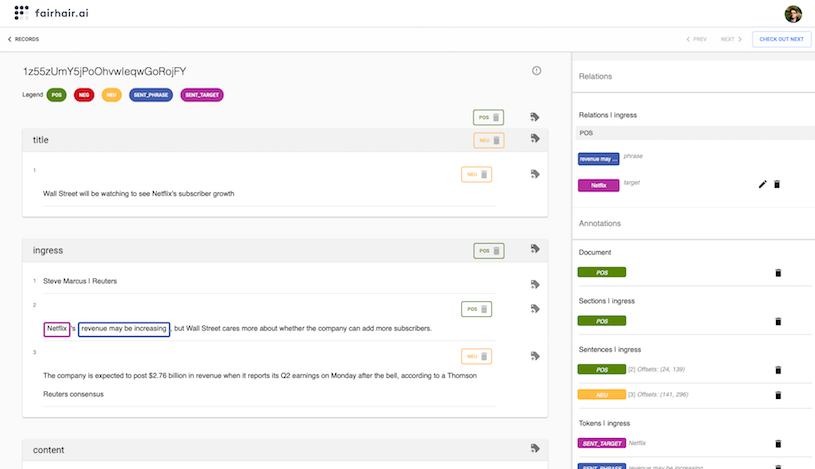Image resolution: width=815 pixels, height=469 pixels.
Task: Click the Annotations panel heading
Action: point(600,223)
